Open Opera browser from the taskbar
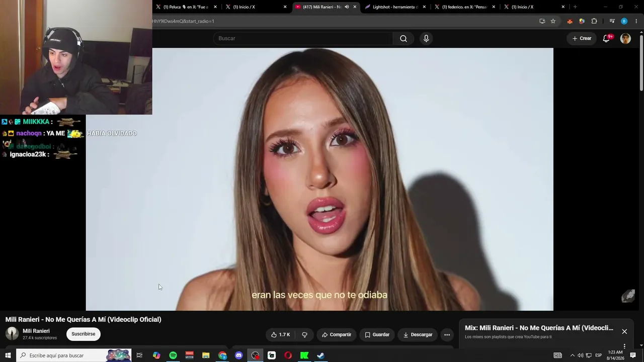This screenshot has width=644, height=362. [x=288, y=355]
